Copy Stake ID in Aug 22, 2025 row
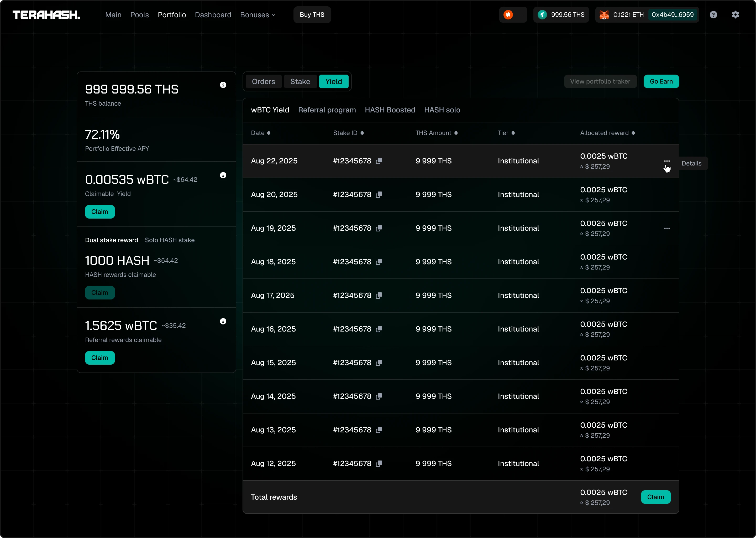The width and height of the screenshot is (756, 538). (x=379, y=161)
